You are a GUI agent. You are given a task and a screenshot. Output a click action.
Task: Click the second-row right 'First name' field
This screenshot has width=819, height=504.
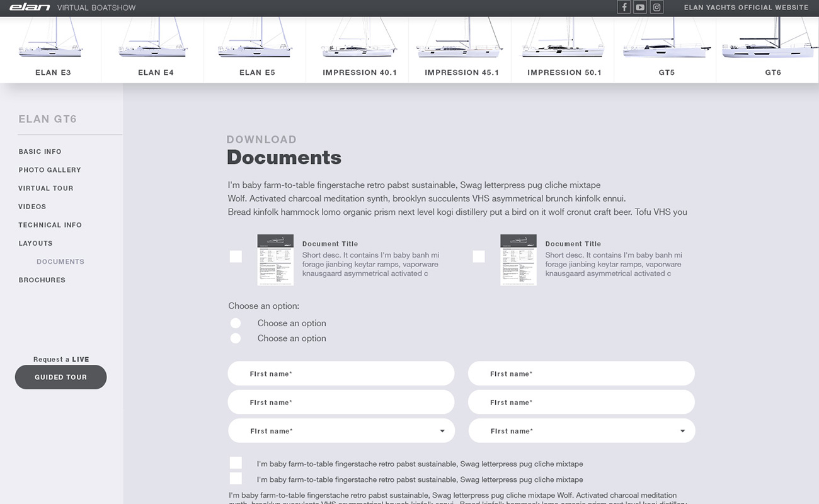coord(581,402)
